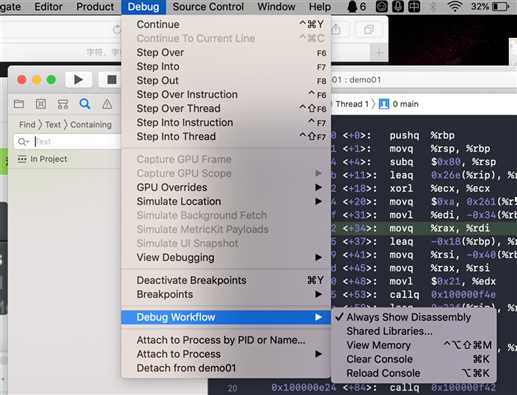517x395 pixels.
Task: Choose Deactivate Breakpoints menu item
Action: (x=226, y=280)
